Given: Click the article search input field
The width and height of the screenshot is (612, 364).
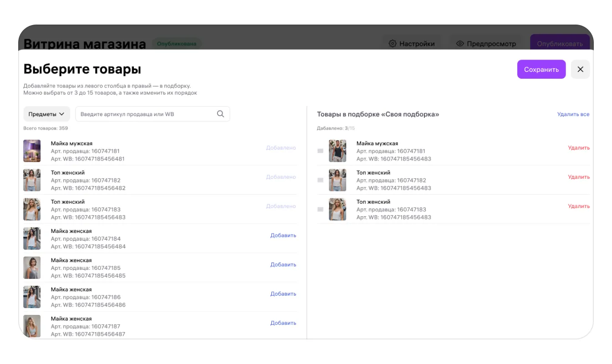Looking at the screenshot, I should (x=146, y=114).
